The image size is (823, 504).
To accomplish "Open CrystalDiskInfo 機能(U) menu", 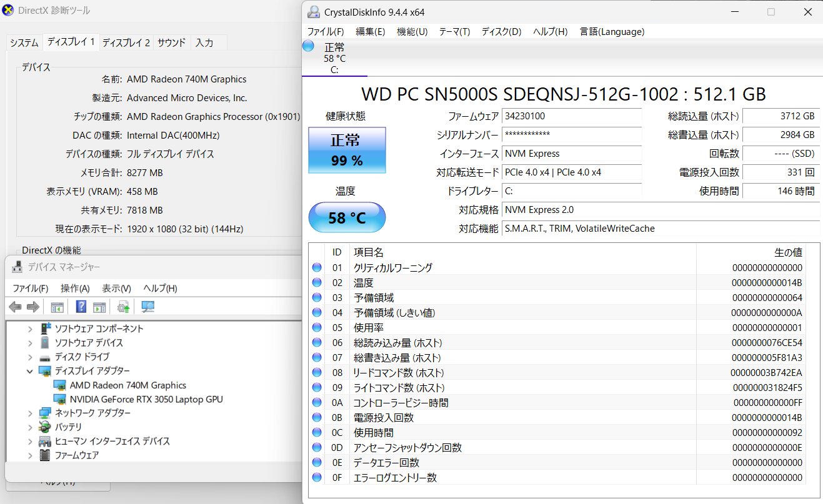I will [412, 31].
